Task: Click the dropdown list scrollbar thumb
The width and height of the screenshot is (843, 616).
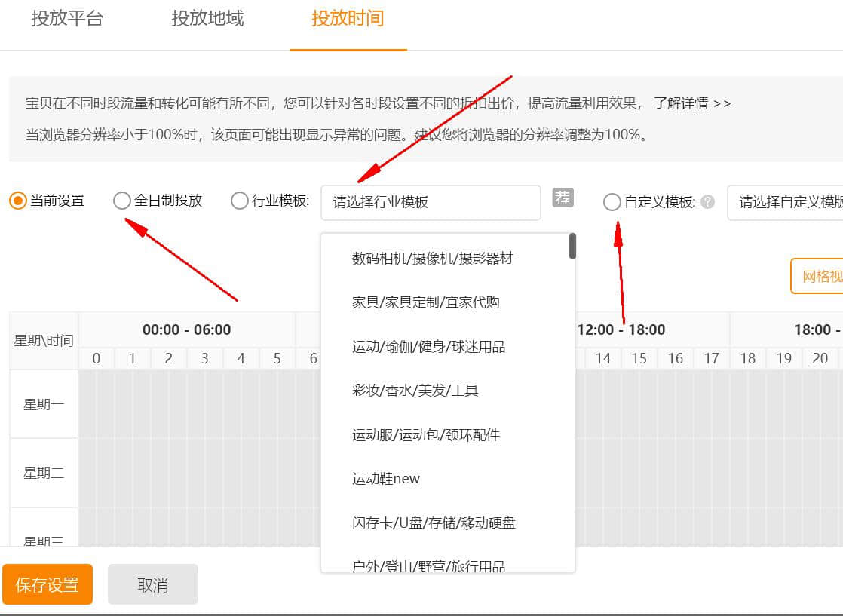Action: pyautogui.click(x=572, y=247)
